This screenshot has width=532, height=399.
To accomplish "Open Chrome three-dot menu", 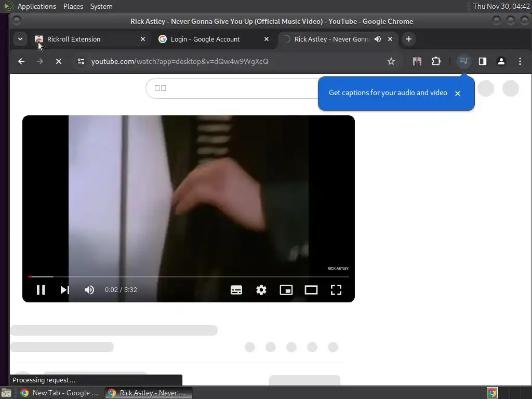I will point(520,61).
